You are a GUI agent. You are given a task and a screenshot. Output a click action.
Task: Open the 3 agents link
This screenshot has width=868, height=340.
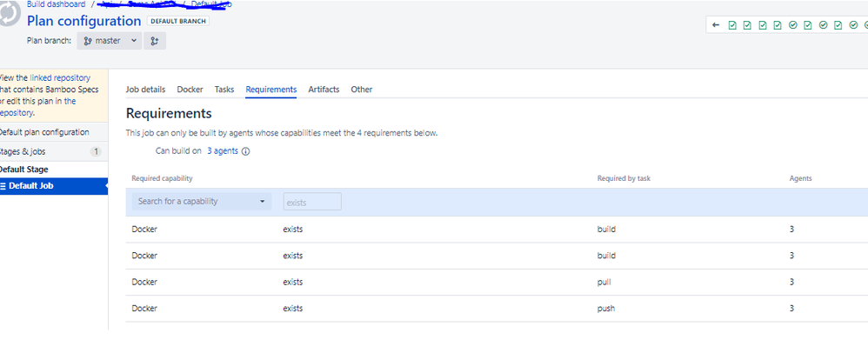pyautogui.click(x=223, y=150)
